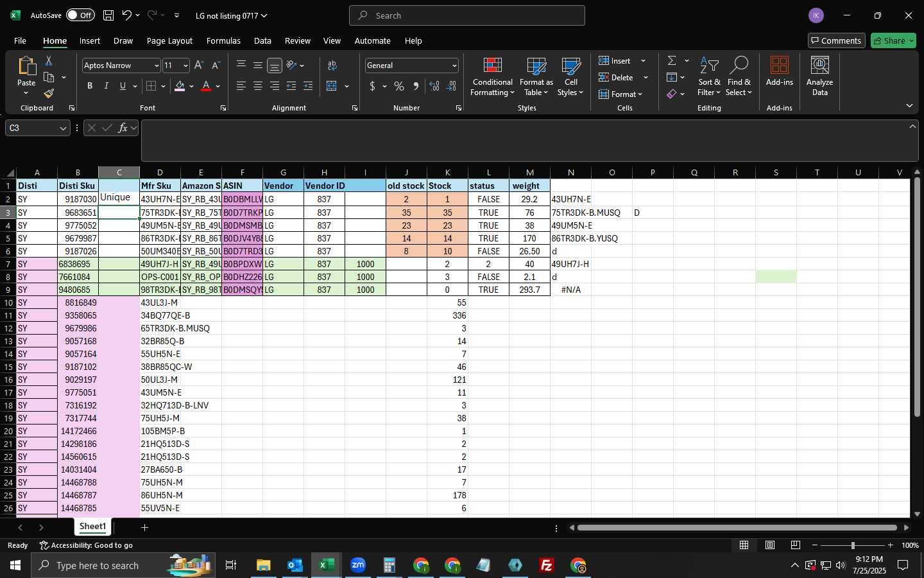The image size is (924, 578).
Task: Toggle Wrap Text button
Action: (332, 66)
